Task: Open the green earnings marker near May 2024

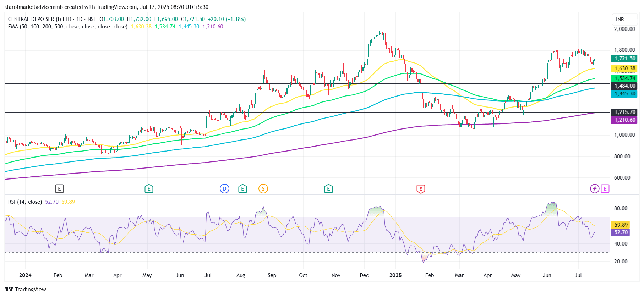Action: click(x=149, y=189)
